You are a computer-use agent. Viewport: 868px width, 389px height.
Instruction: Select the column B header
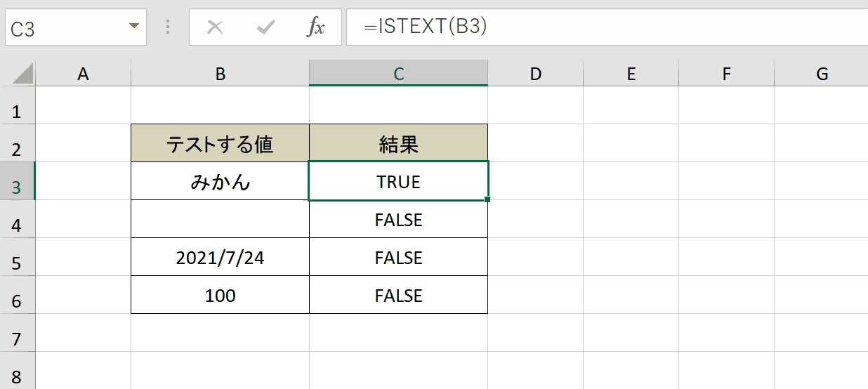pos(220,73)
